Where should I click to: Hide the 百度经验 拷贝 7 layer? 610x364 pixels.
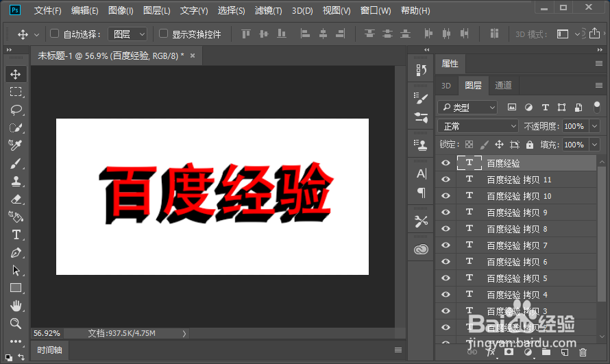446,245
